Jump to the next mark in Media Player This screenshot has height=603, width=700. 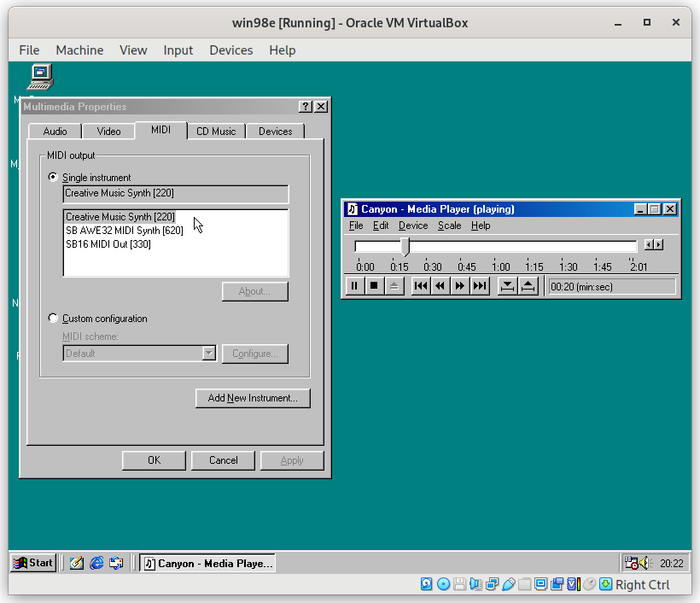(x=480, y=286)
